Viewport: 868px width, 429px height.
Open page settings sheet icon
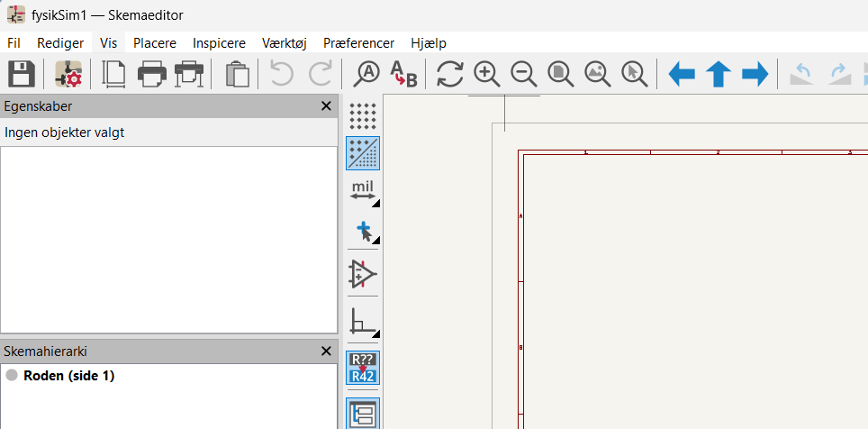pyautogui.click(x=113, y=74)
